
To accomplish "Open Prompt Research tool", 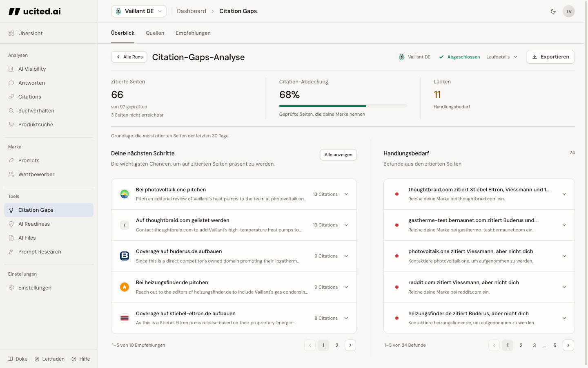I will (49, 252).
